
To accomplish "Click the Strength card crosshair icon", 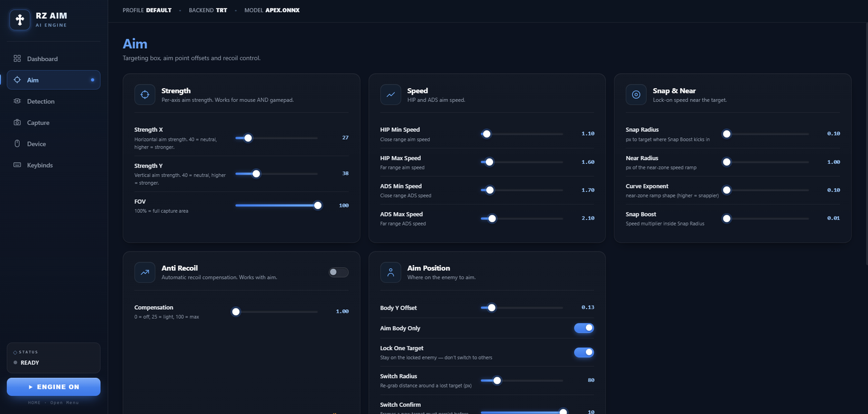I will click(145, 95).
